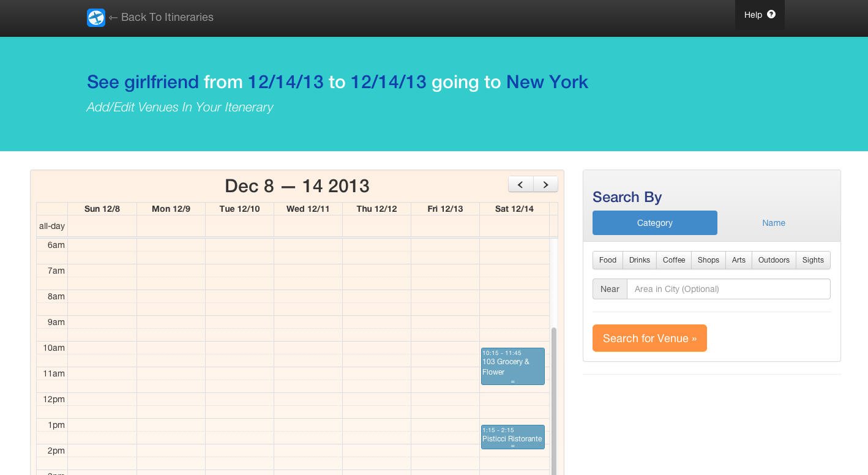
Task: Open the Help menu
Action: [760, 15]
